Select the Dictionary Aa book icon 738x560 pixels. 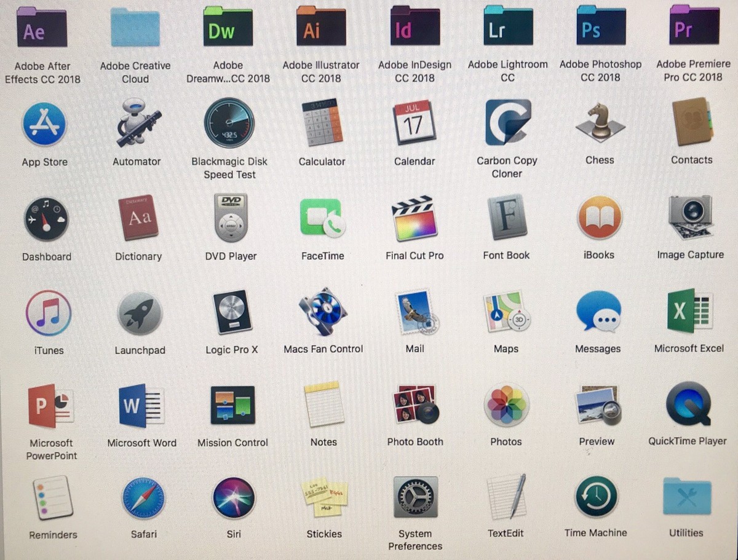(x=138, y=218)
